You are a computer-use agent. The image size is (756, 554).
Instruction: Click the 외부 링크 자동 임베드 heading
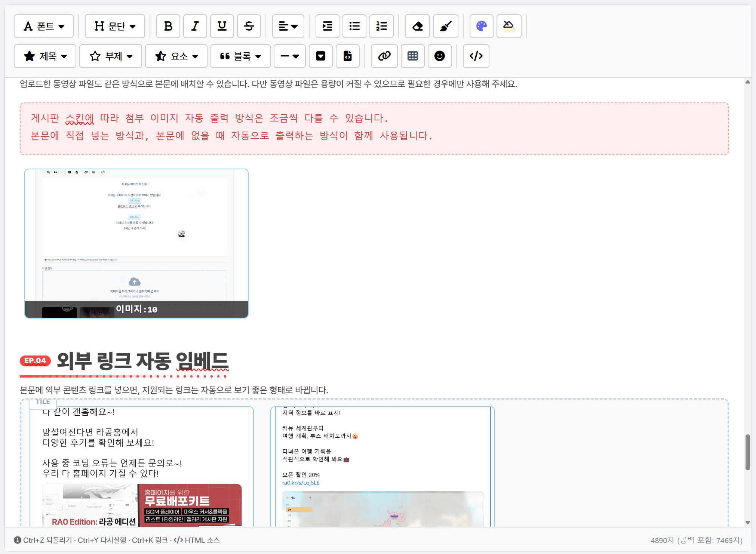pyautogui.click(x=142, y=361)
